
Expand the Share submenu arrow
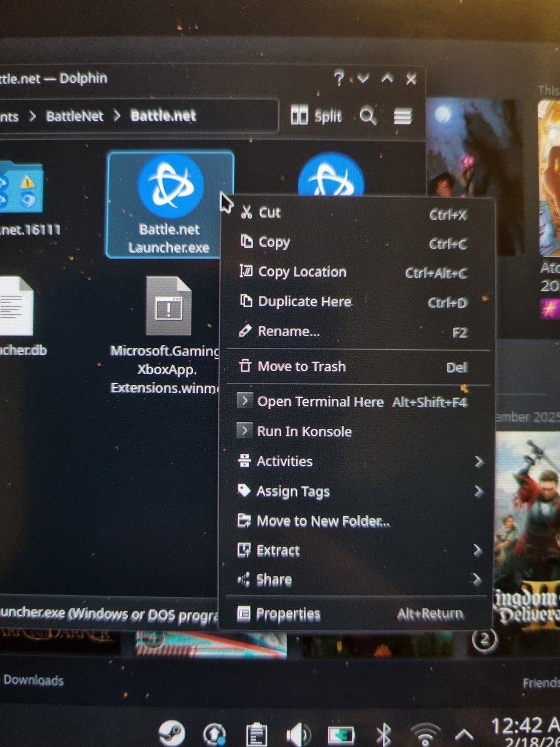click(x=477, y=580)
